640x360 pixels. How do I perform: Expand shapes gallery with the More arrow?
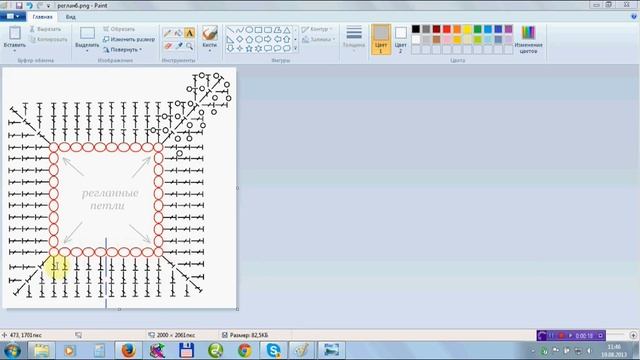[296, 49]
